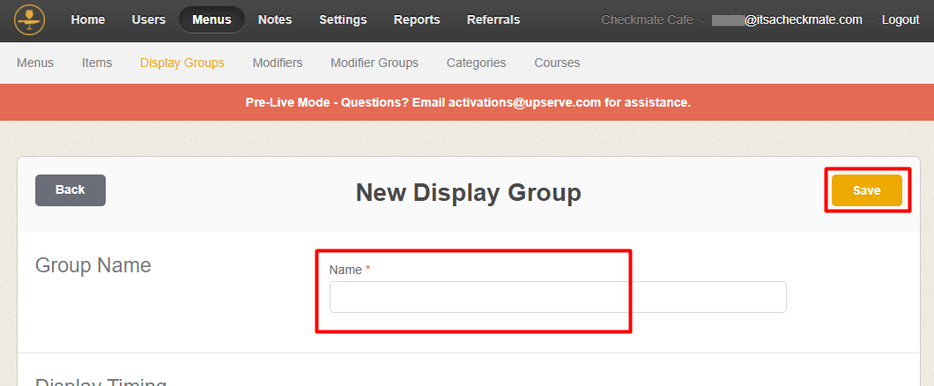934x386 pixels.
Task: Open the Modifiers sub-tab
Action: point(278,63)
